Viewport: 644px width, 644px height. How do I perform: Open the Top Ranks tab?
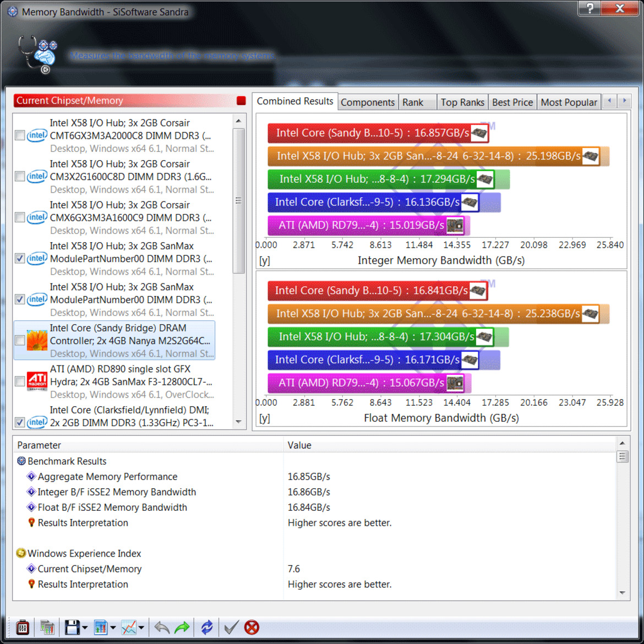pos(462,102)
